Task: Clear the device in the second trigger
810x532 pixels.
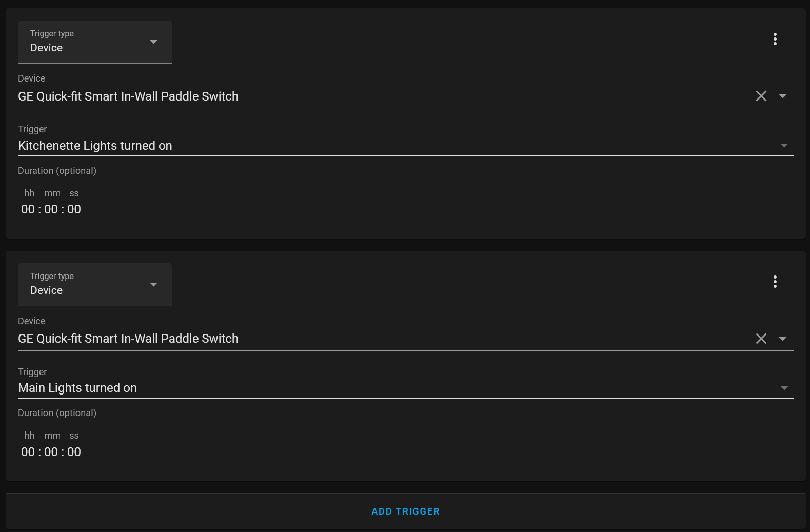Action: (761, 339)
